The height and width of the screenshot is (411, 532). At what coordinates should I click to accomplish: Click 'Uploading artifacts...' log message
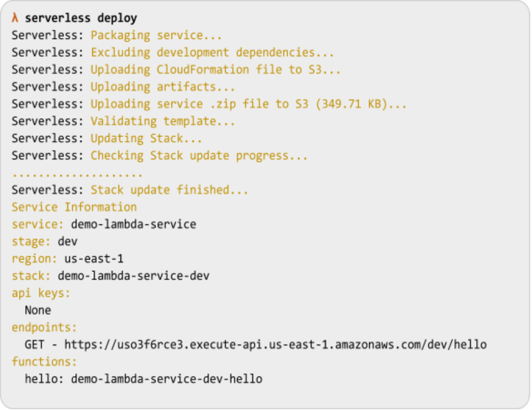[163, 87]
